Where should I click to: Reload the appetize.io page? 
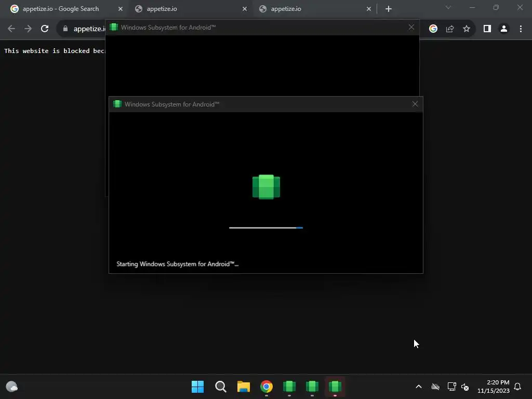click(x=45, y=29)
